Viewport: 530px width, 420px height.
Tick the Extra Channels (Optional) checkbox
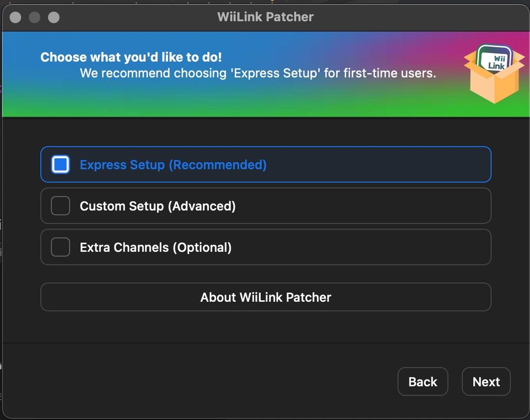point(60,247)
